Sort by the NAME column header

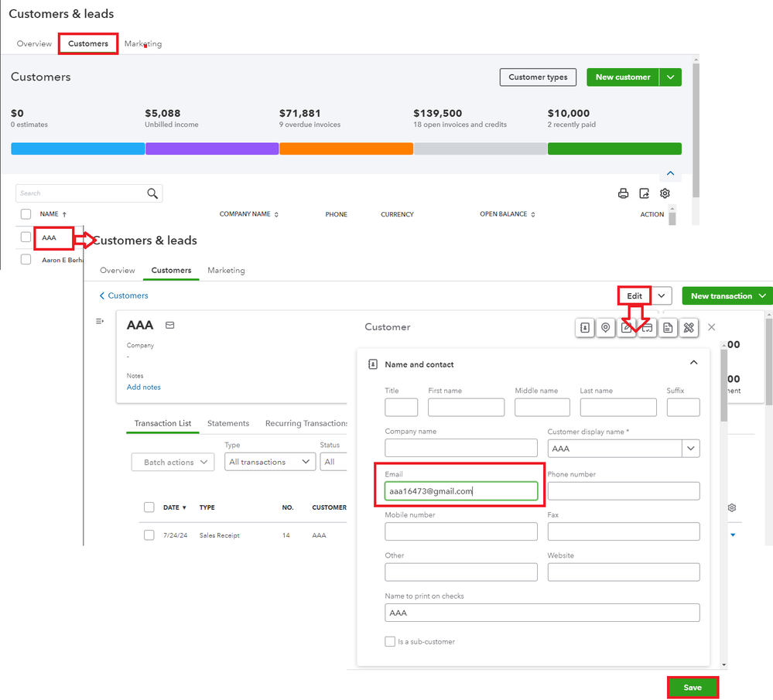coord(53,214)
